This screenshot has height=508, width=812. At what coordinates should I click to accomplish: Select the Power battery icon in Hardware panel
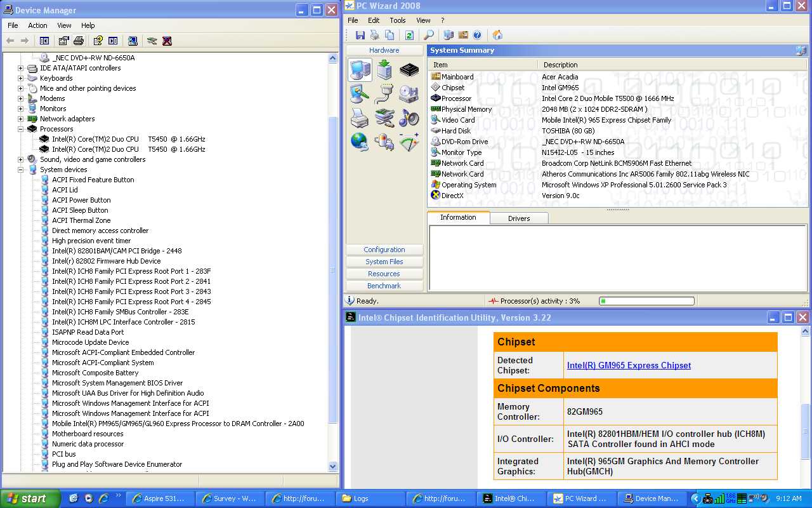[384, 142]
